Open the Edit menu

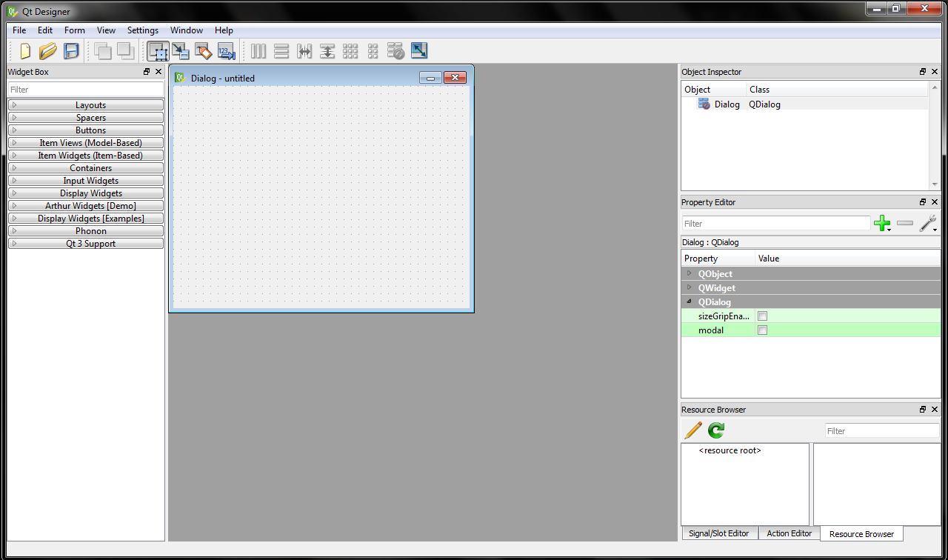tap(45, 30)
